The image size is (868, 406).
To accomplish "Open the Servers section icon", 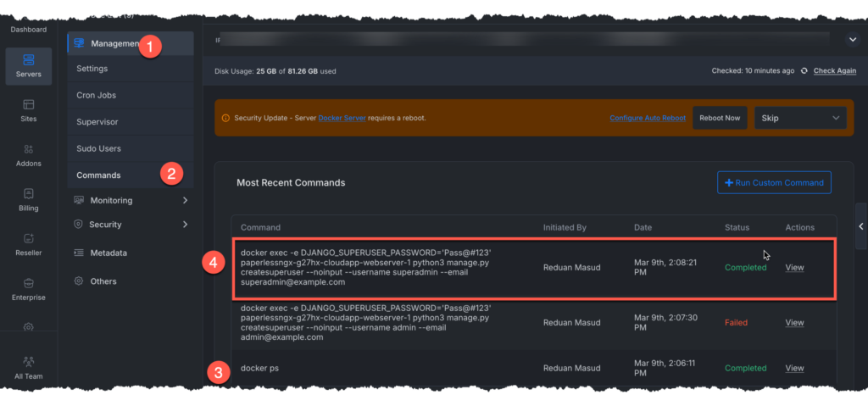I will [x=28, y=60].
